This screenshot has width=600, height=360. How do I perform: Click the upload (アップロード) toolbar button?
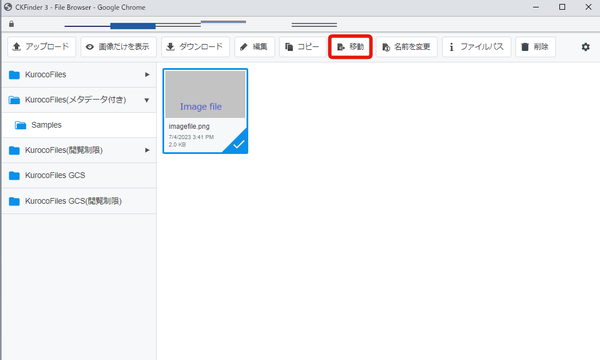(41, 47)
